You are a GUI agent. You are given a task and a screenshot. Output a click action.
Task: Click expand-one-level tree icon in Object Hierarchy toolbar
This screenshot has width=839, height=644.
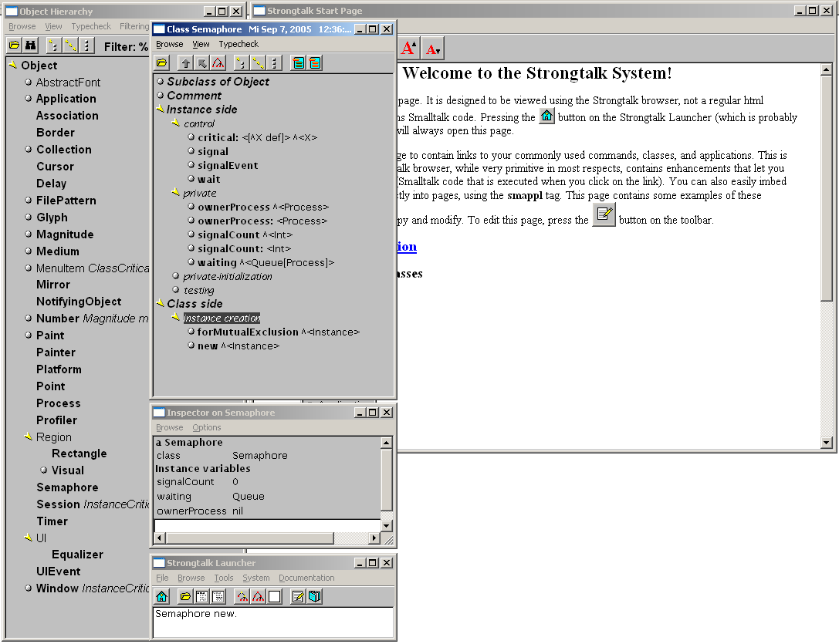coord(53,46)
